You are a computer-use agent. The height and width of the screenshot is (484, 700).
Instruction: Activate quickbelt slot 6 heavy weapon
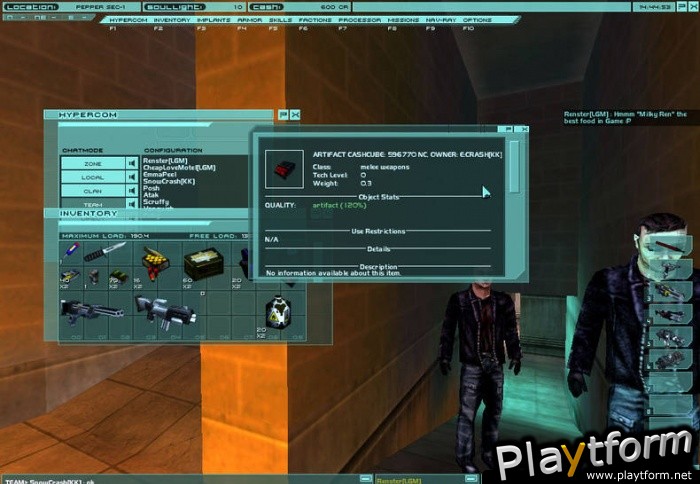[669, 359]
